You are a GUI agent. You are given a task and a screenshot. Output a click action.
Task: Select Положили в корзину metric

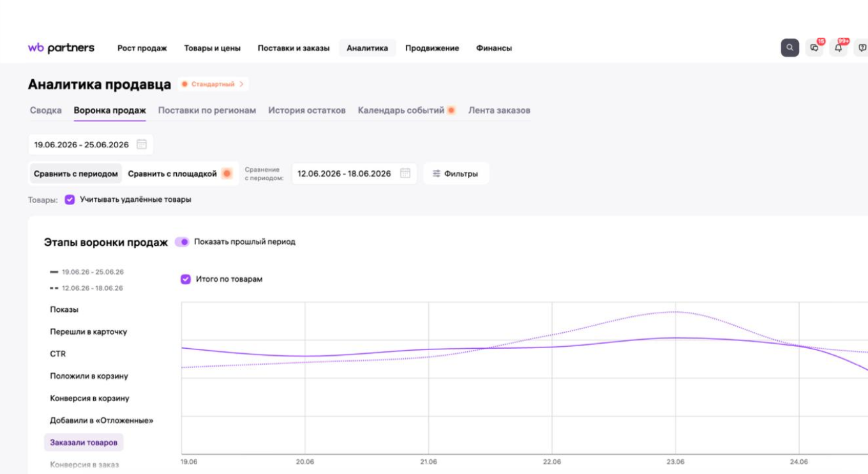89,376
